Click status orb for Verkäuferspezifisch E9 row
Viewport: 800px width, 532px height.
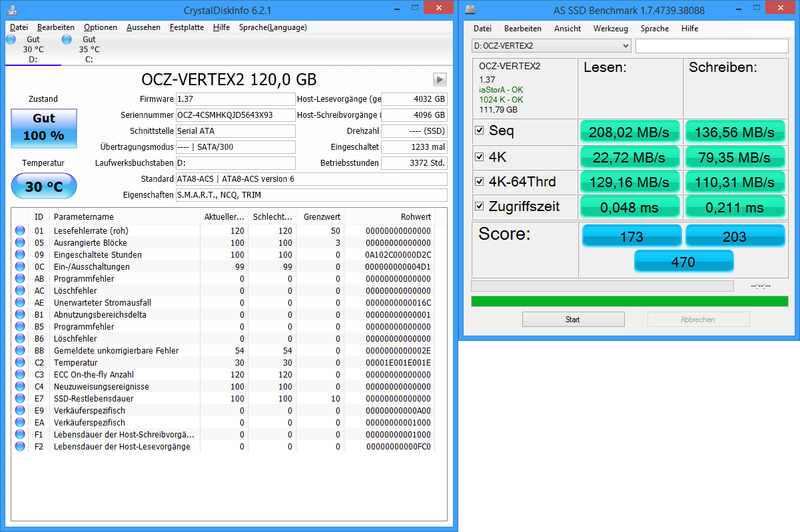(20, 411)
